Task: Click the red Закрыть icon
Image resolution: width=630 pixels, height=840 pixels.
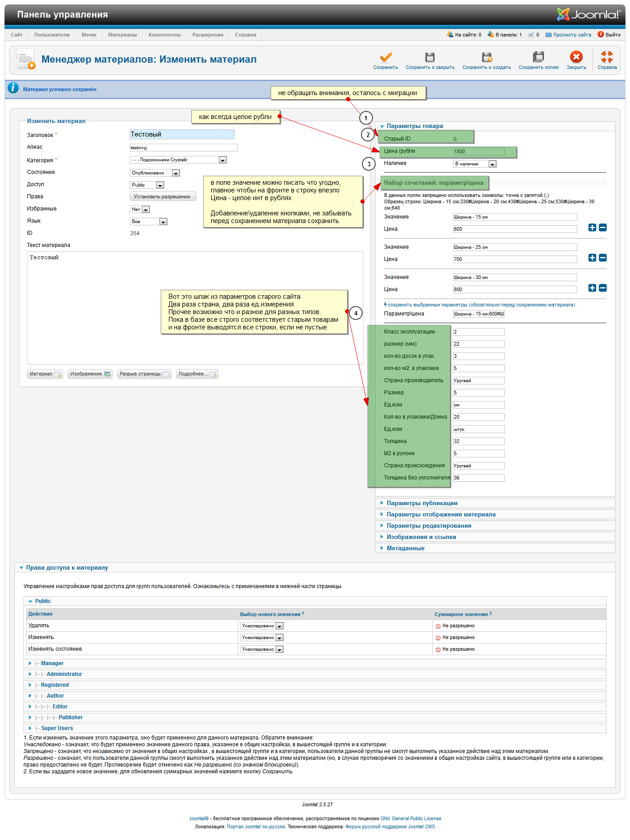Action: pyautogui.click(x=576, y=57)
